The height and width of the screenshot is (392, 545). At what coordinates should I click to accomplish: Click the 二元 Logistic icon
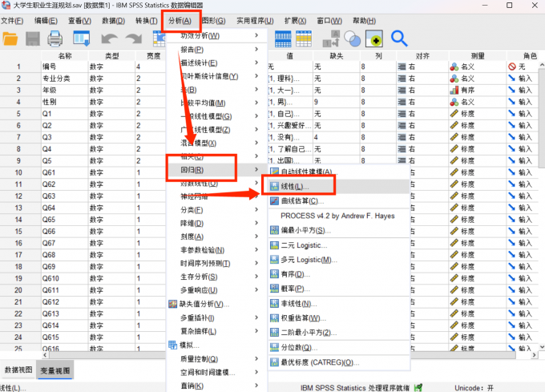pyautogui.click(x=274, y=245)
